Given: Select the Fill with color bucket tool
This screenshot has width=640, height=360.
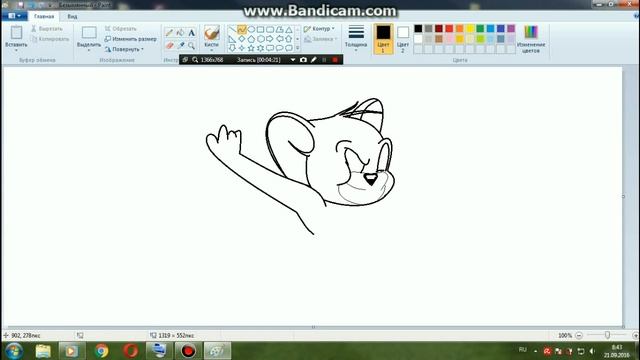Looking at the screenshot, I should 180,33.
